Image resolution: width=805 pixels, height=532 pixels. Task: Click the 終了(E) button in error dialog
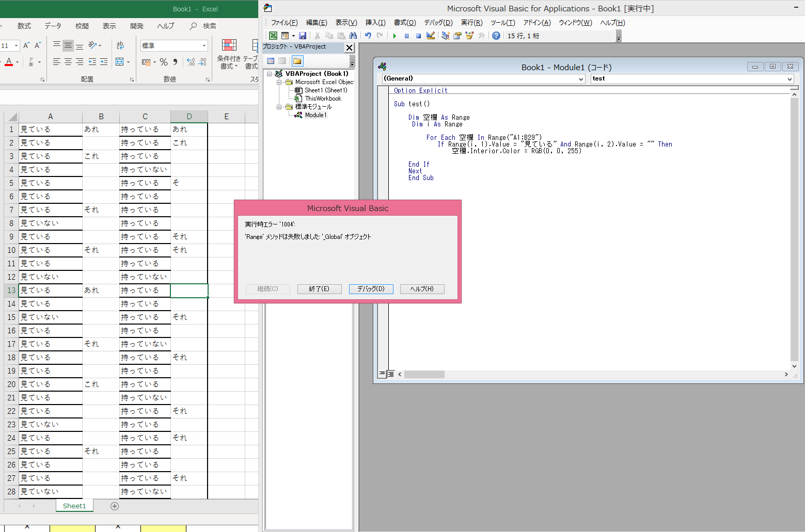[x=319, y=289]
